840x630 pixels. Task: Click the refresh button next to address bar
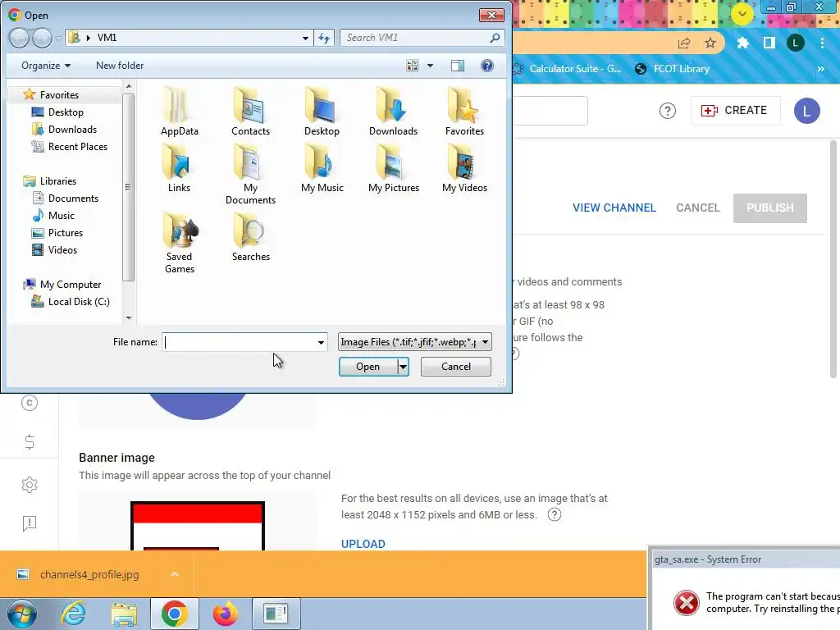coord(323,38)
